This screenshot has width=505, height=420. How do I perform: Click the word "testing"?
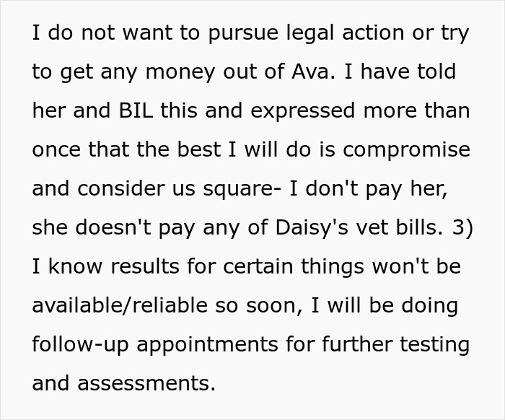point(435,345)
